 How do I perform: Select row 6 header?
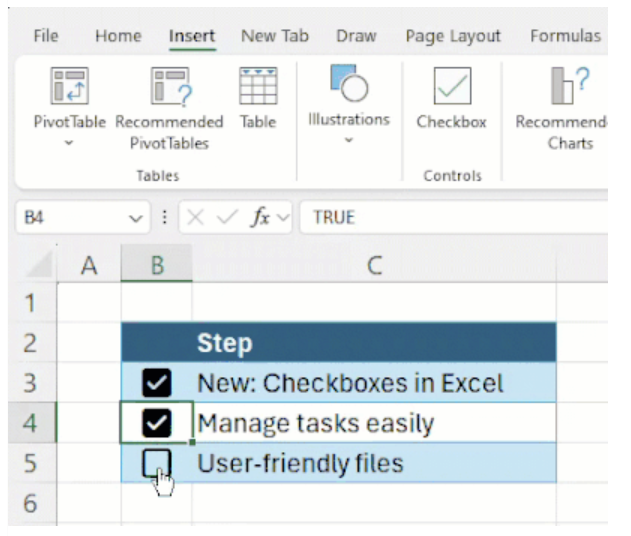(31, 503)
